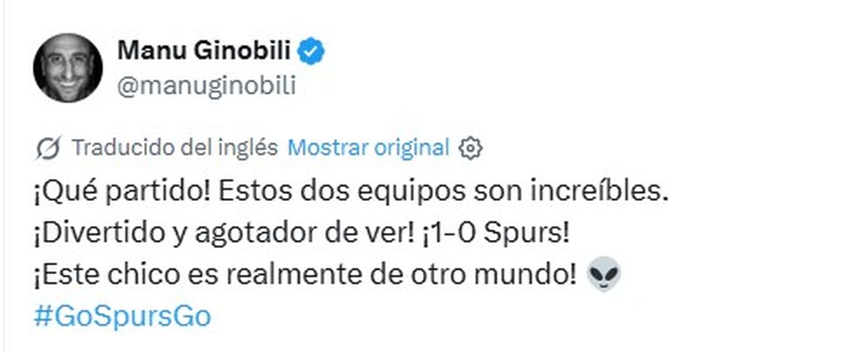Click the 'Traducido del inglés' label
Viewport: 868px width, 352px height.
coord(175,147)
